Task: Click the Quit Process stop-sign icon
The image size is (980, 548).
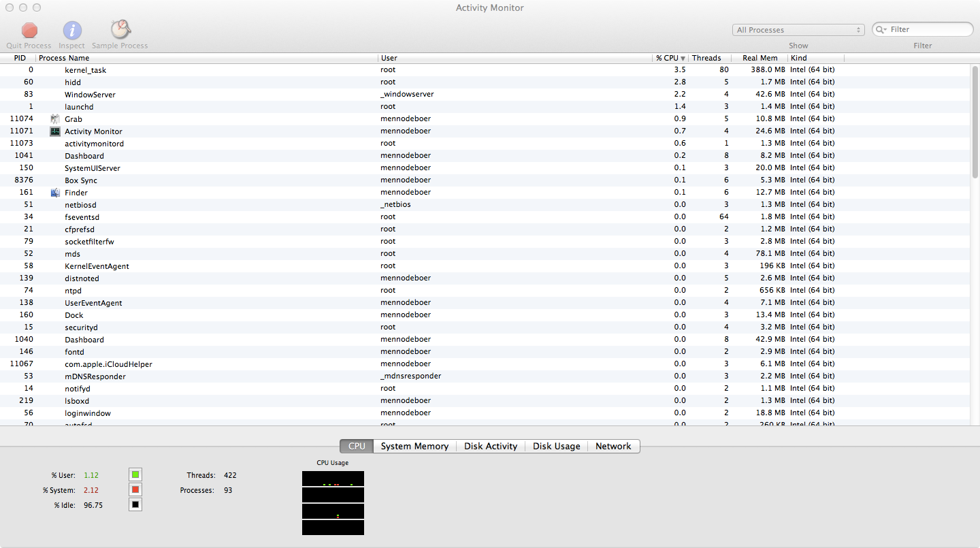Action: (29, 31)
